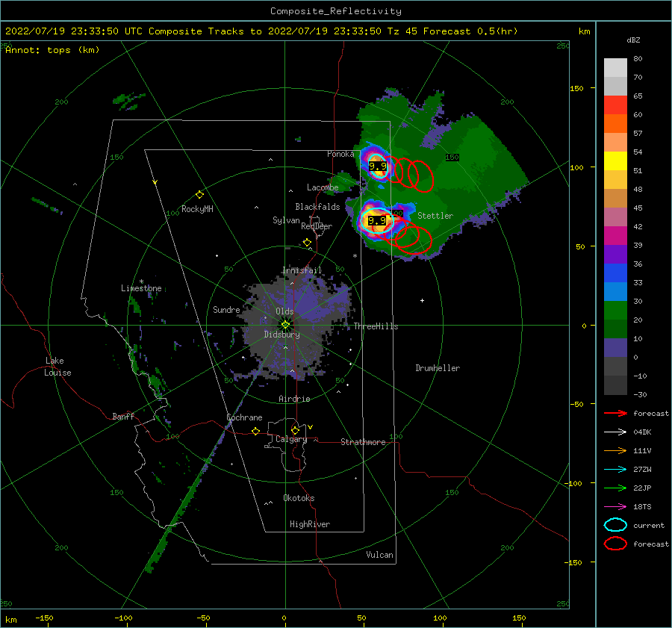Pick the red swatch below the 65 label

(x=615, y=105)
